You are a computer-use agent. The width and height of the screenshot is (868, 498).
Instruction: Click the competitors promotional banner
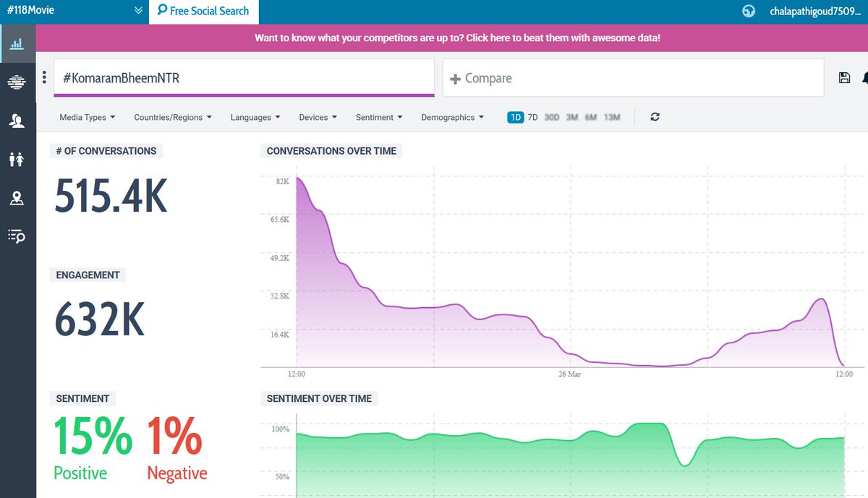click(452, 38)
